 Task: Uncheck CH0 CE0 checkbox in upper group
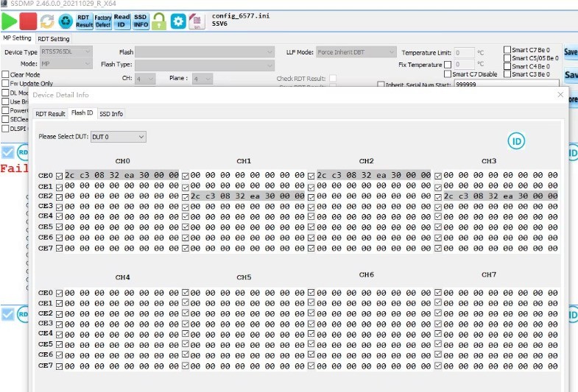tap(60, 176)
